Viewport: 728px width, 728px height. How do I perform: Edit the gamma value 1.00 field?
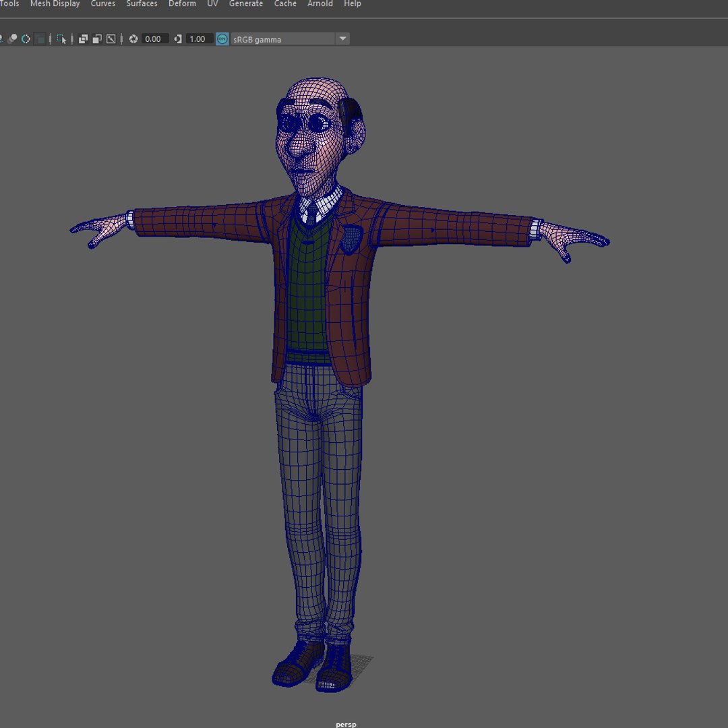[199, 39]
